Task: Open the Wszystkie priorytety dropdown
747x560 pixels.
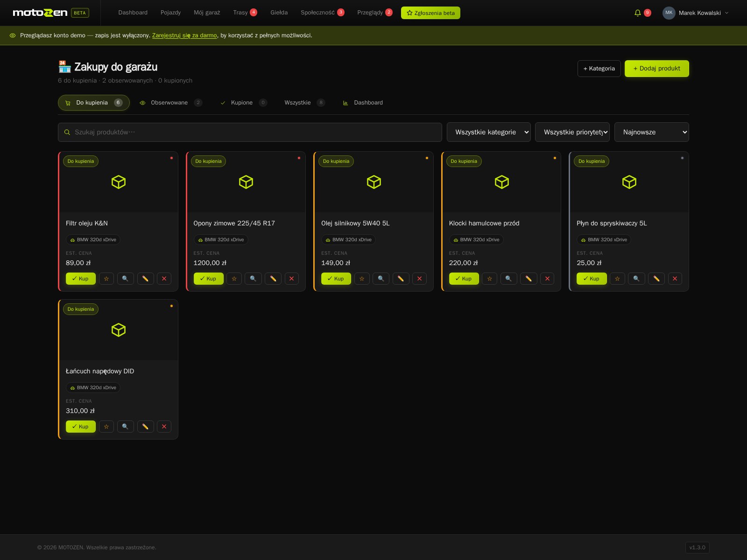Action: pos(572,132)
